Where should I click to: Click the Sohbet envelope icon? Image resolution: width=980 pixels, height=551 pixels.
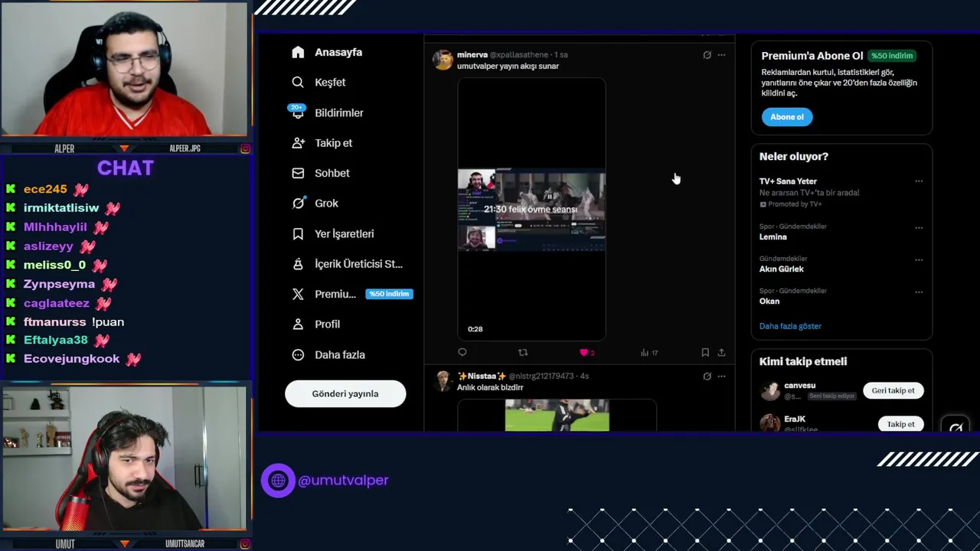[x=298, y=173]
